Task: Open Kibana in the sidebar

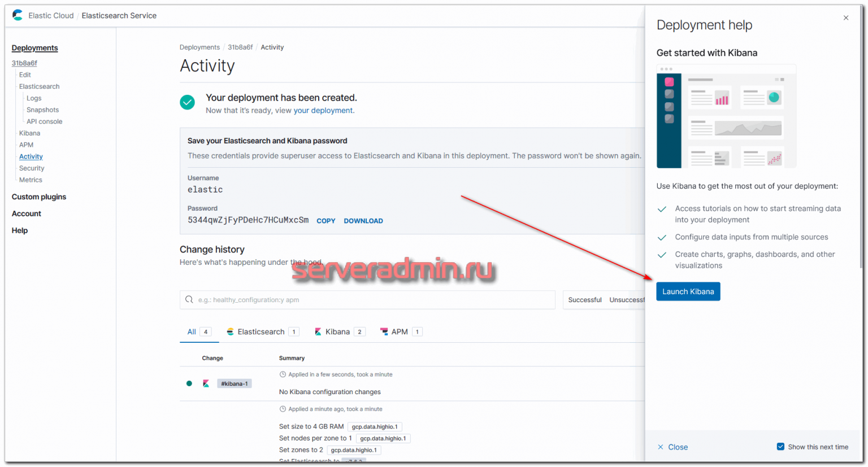Action: coord(29,133)
